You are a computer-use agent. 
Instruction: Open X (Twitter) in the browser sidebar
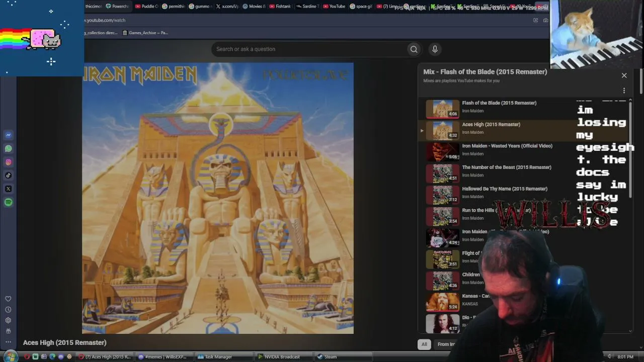tap(8, 189)
